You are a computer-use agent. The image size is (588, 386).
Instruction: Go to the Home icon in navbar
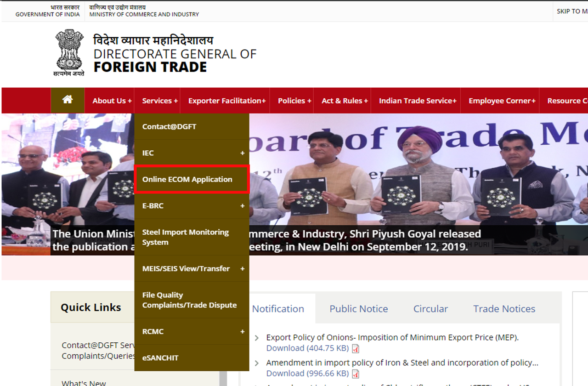click(x=68, y=100)
